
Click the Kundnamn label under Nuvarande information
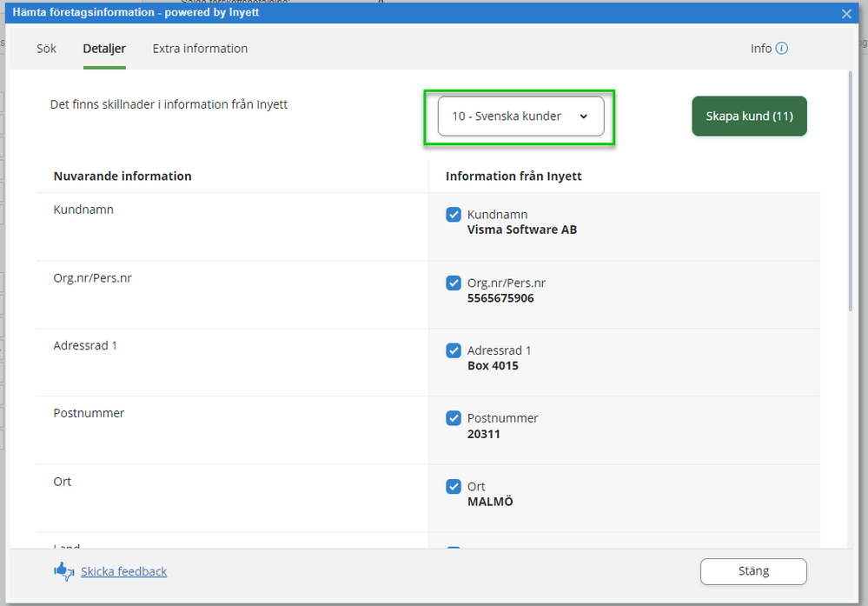(x=83, y=210)
